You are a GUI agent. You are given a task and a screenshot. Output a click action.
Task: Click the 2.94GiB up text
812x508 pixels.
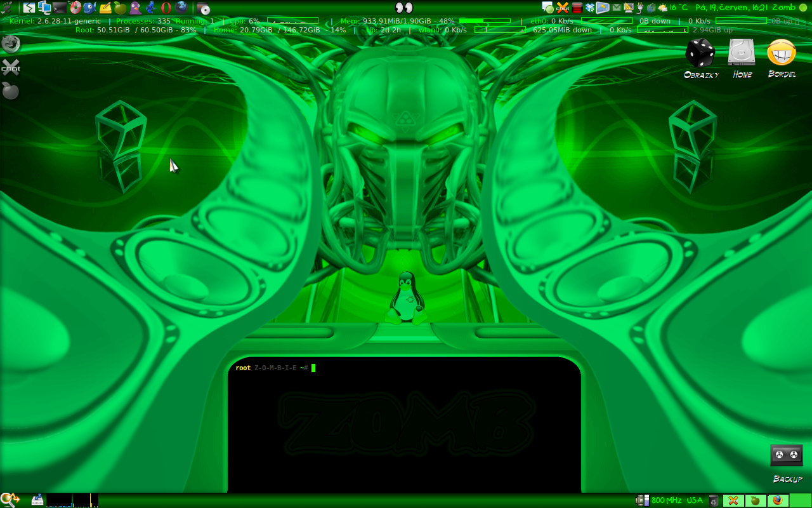click(x=712, y=30)
